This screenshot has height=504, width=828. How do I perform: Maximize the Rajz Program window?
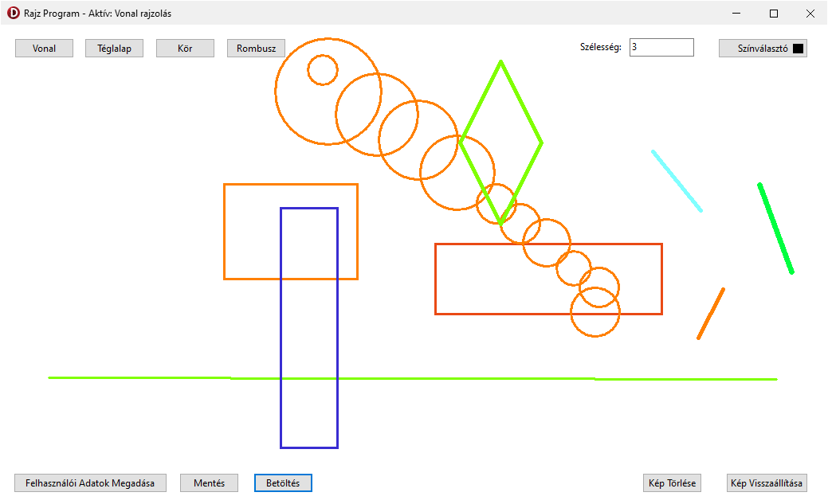[774, 14]
